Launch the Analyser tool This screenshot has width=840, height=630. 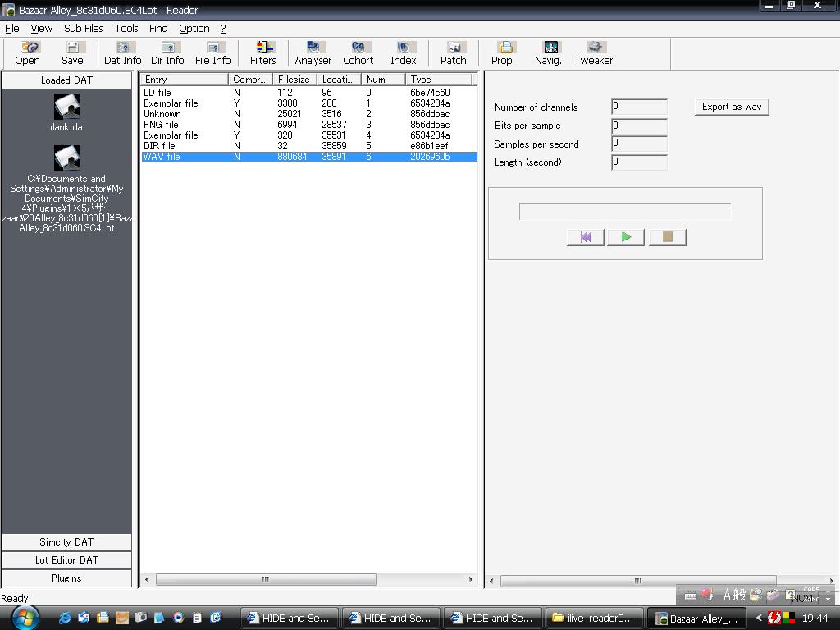click(313, 53)
